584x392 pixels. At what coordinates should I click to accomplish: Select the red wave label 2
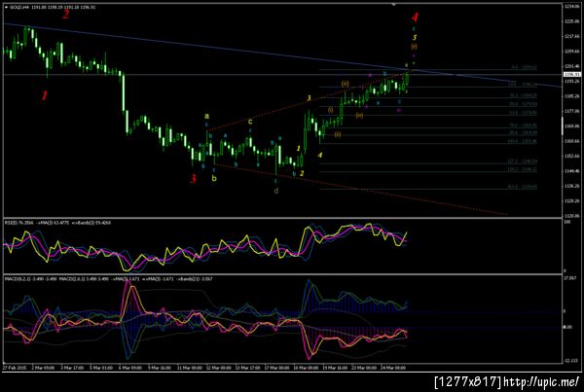click(x=66, y=15)
